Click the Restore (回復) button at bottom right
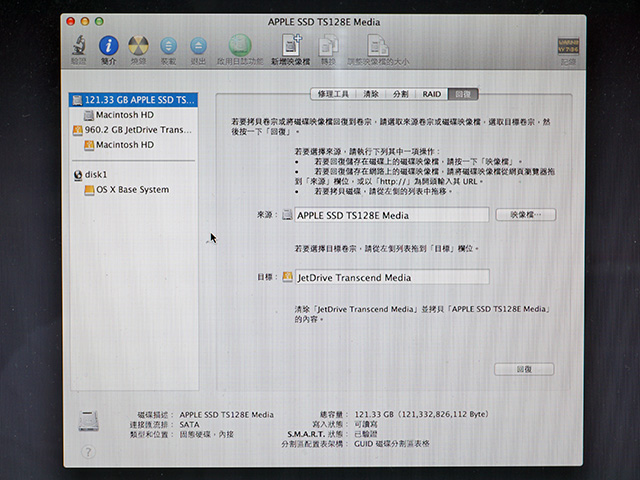The height and width of the screenshot is (480, 640). (524, 369)
